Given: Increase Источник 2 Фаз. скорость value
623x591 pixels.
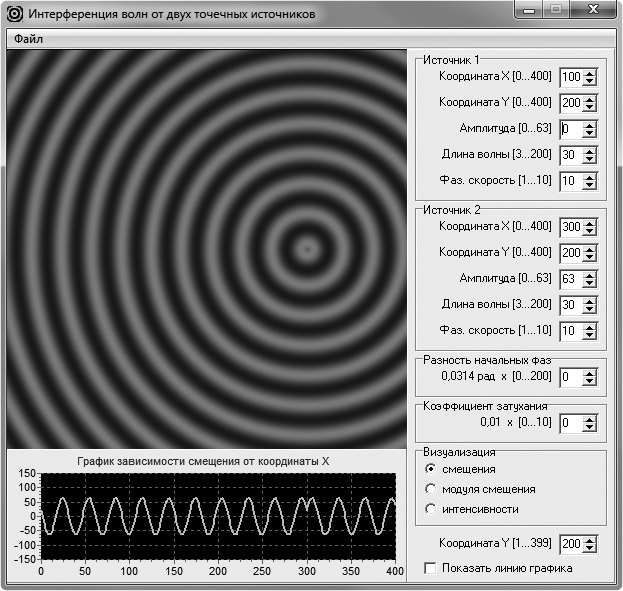Looking at the screenshot, I should (x=590, y=327).
